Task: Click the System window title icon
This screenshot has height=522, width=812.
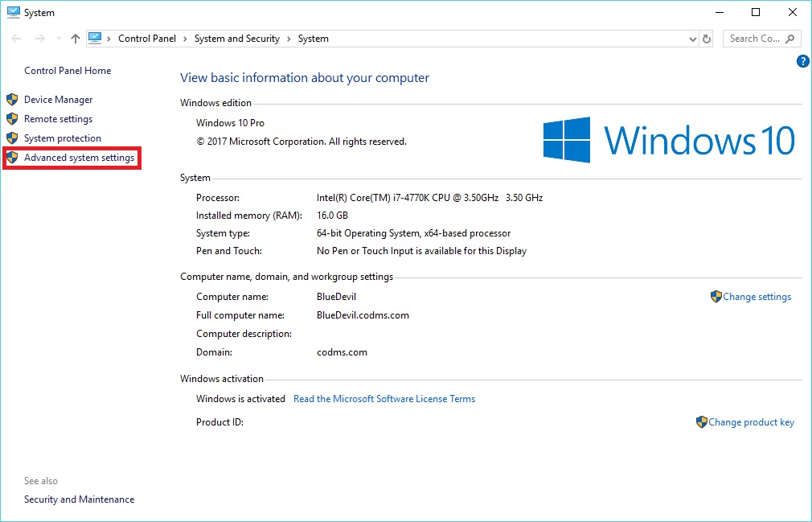Action: click(14, 12)
